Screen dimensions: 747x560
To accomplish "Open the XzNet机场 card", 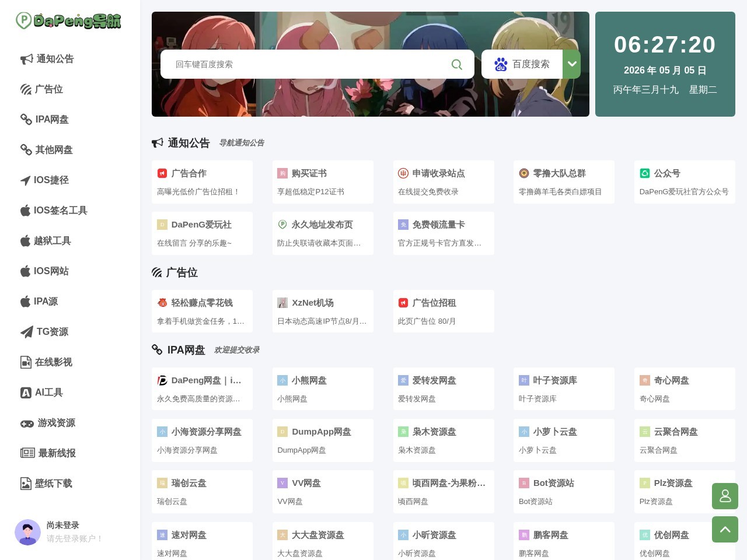I will [x=323, y=311].
